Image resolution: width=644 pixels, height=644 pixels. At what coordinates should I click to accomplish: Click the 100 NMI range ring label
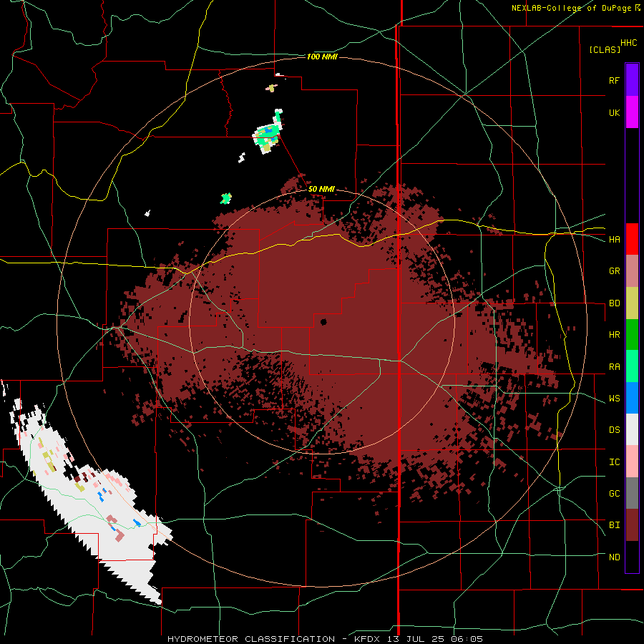[x=322, y=57]
